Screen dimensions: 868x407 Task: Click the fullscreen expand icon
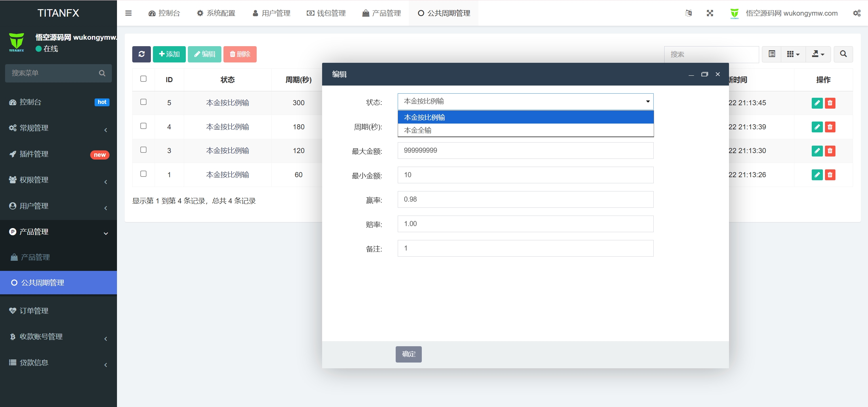[x=710, y=13]
